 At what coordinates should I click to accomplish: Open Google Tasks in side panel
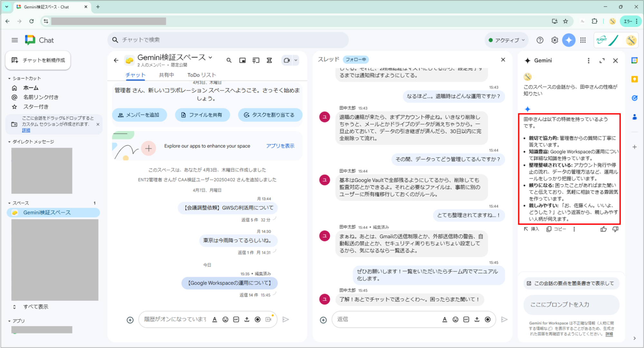click(634, 98)
